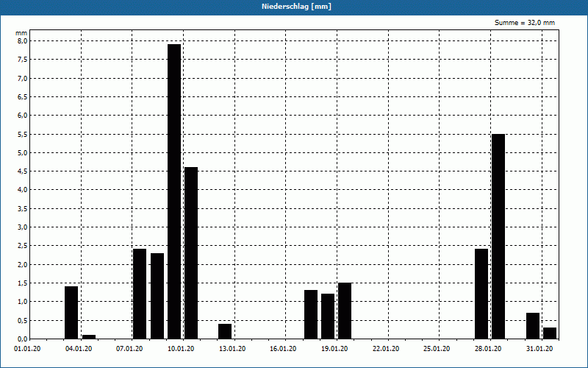The height and width of the screenshot is (368, 588).
Task: Click the x-axis date label "16.01.20"
Action: click(x=283, y=349)
